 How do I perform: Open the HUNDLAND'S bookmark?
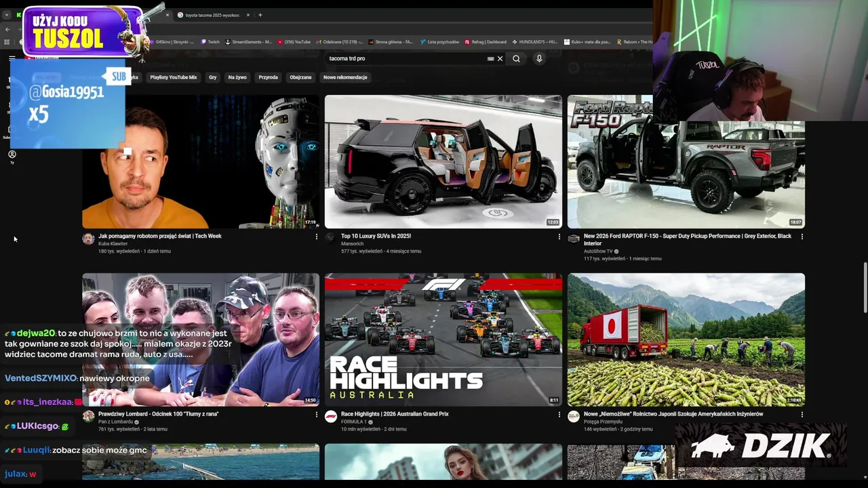tap(534, 42)
